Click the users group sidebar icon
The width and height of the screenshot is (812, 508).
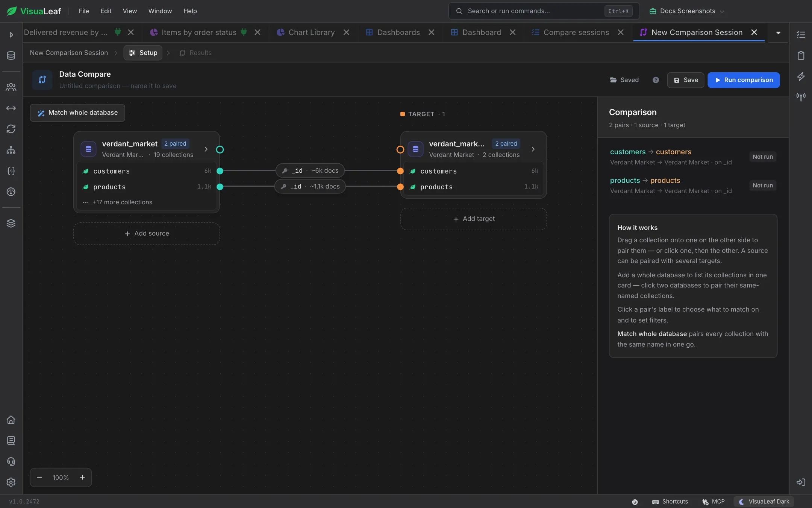coord(11,87)
